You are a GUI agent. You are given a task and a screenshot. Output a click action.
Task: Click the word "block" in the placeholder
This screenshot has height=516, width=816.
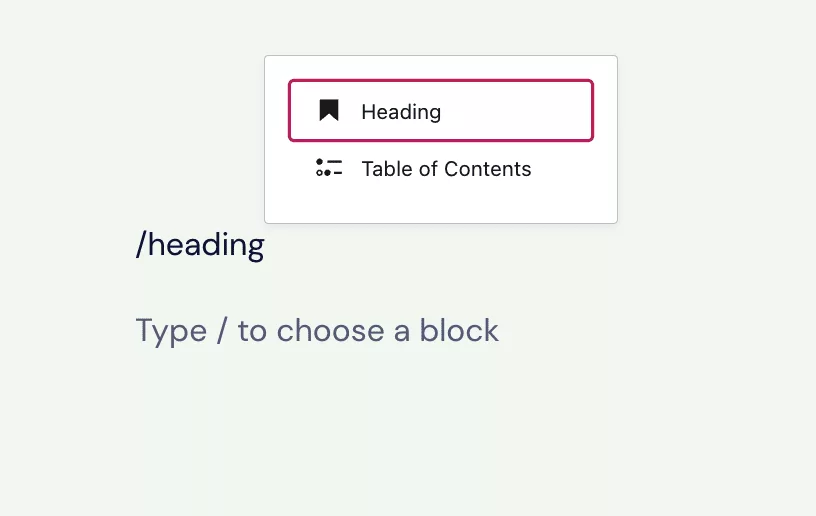click(x=459, y=330)
